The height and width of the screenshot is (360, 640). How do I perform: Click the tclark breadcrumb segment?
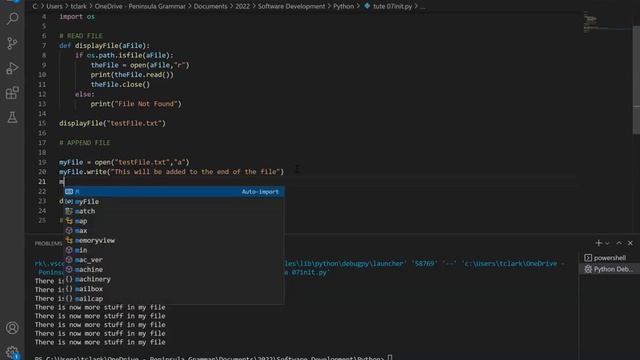78,6
